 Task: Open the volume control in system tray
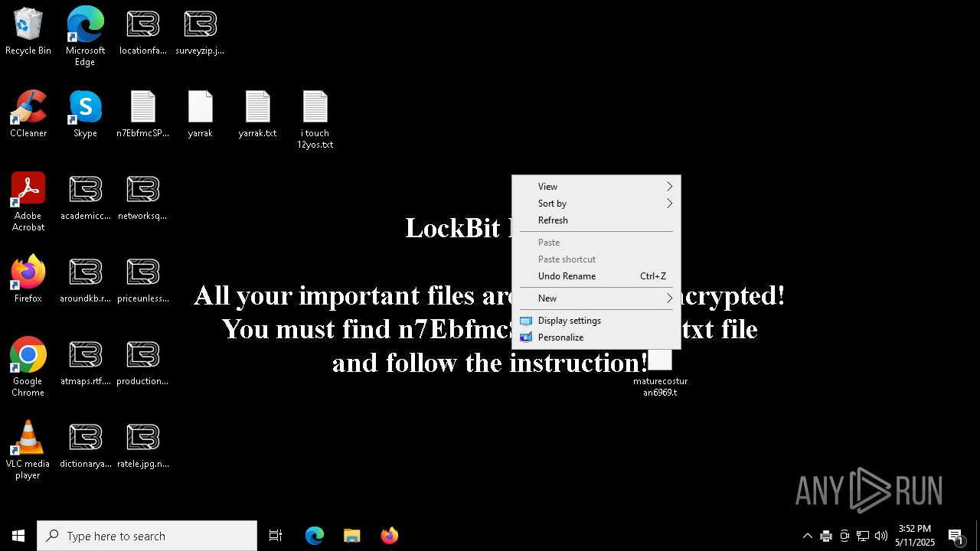[x=881, y=536]
